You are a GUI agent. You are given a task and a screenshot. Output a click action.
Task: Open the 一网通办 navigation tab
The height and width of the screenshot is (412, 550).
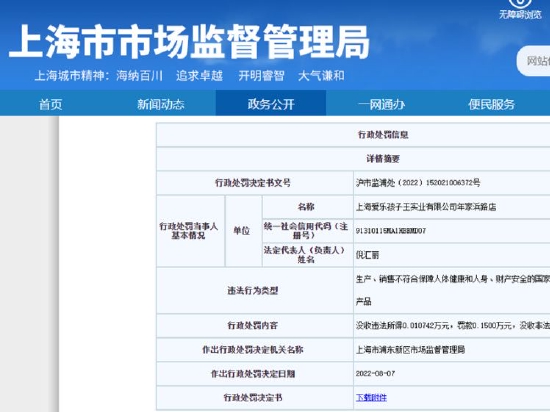[x=381, y=104]
